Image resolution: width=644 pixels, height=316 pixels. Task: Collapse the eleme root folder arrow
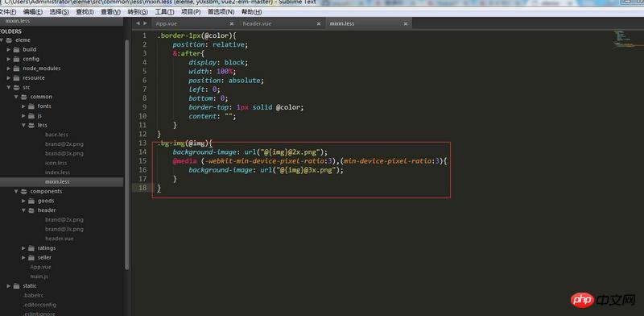(2, 40)
